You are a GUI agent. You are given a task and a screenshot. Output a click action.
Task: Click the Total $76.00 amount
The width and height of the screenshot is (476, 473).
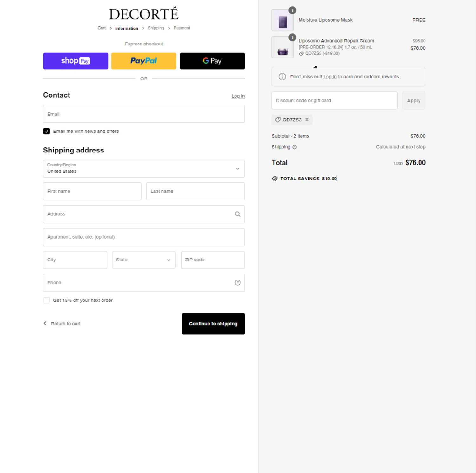click(415, 163)
